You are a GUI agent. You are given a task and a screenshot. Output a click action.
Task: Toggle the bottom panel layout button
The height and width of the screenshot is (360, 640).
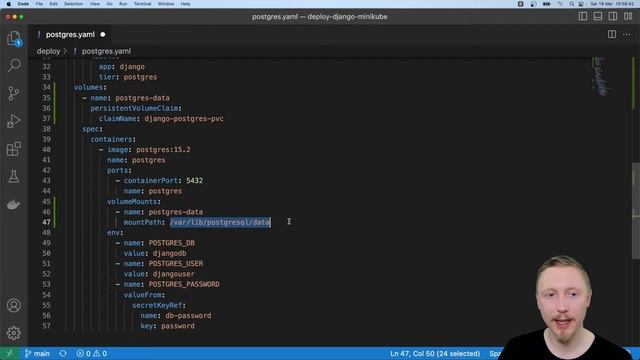(598, 16)
